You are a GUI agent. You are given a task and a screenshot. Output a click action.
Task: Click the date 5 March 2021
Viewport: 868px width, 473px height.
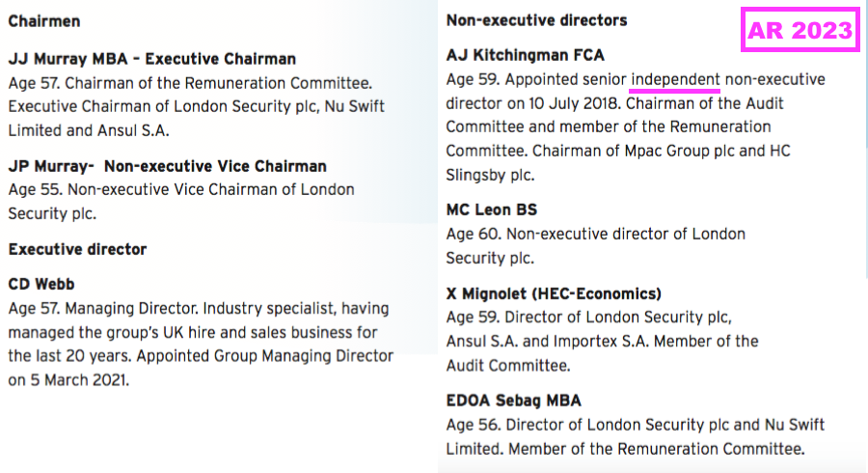(79, 380)
